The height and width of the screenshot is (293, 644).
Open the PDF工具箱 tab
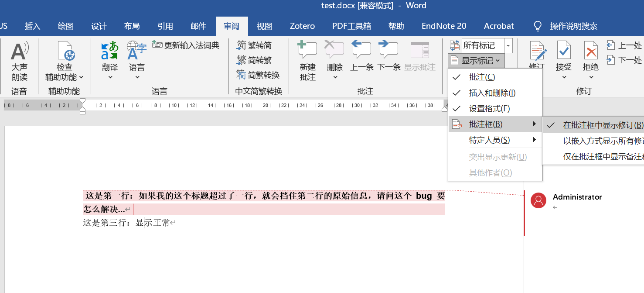[x=351, y=26]
